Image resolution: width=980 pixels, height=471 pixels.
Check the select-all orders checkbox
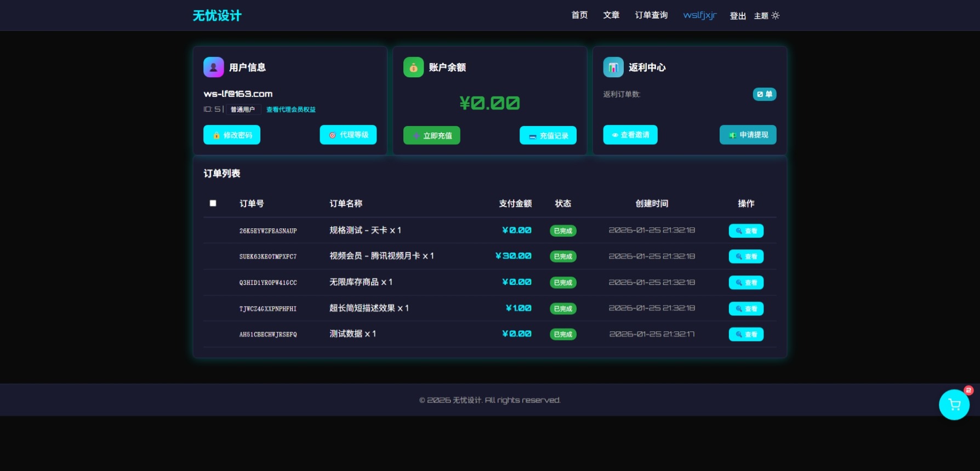213,203
